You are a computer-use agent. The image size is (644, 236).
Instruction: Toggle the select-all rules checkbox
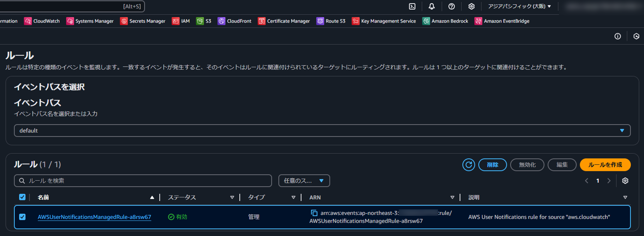click(22, 197)
